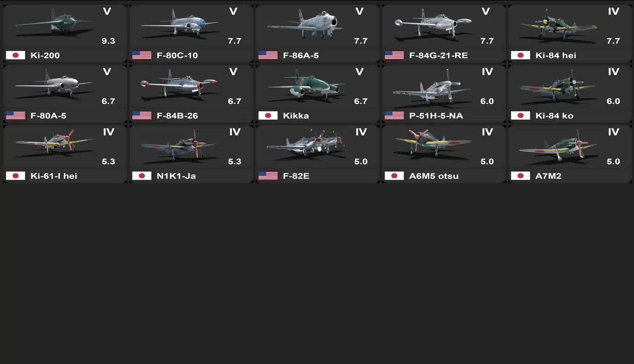Click the 9.3 battle rating on Ki-200
Image resolution: width=634 pixels, height=364 pixels.
[108, 41]
